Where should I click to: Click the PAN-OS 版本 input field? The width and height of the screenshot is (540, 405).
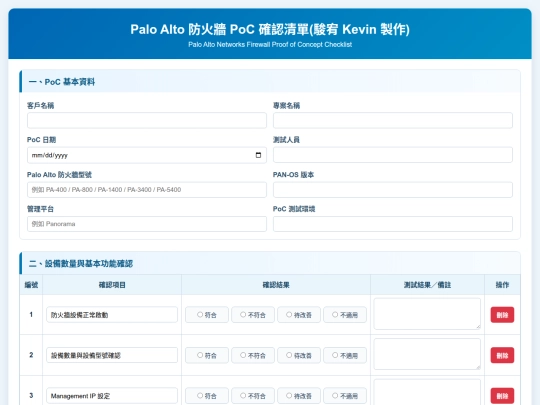[x=393, y=190]
